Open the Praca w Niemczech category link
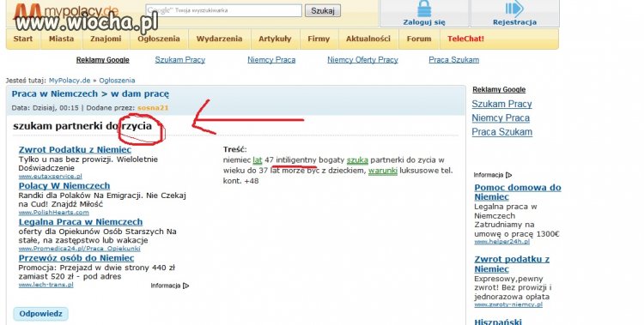 tap(55, 94)
